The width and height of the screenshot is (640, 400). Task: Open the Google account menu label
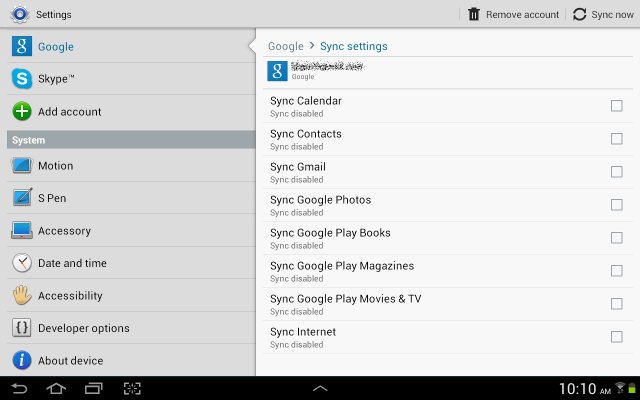click(x=56, y=47)
